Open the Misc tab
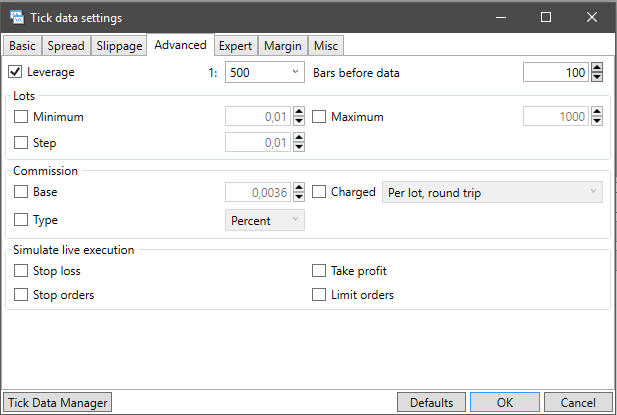This screenshot has width=617, height=415. click(326, 46)
